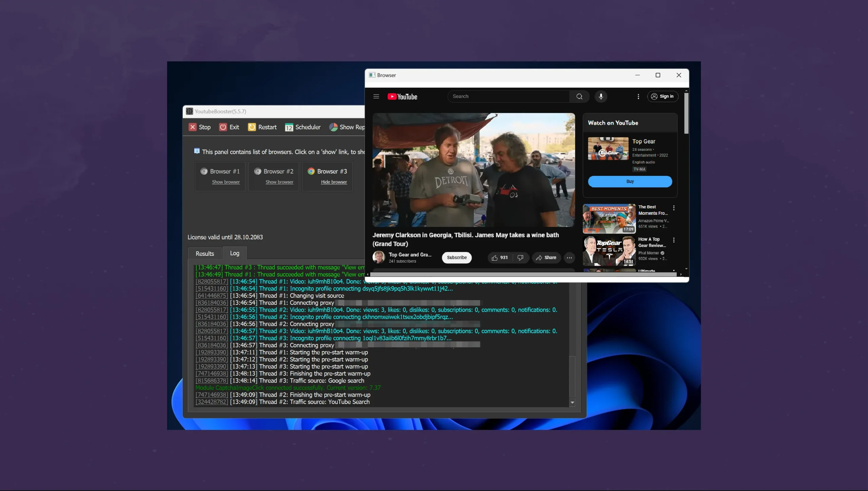
Task: Open options menu for How A Top Gear Review
Action: pyautogui.click(x=674, y=240)
